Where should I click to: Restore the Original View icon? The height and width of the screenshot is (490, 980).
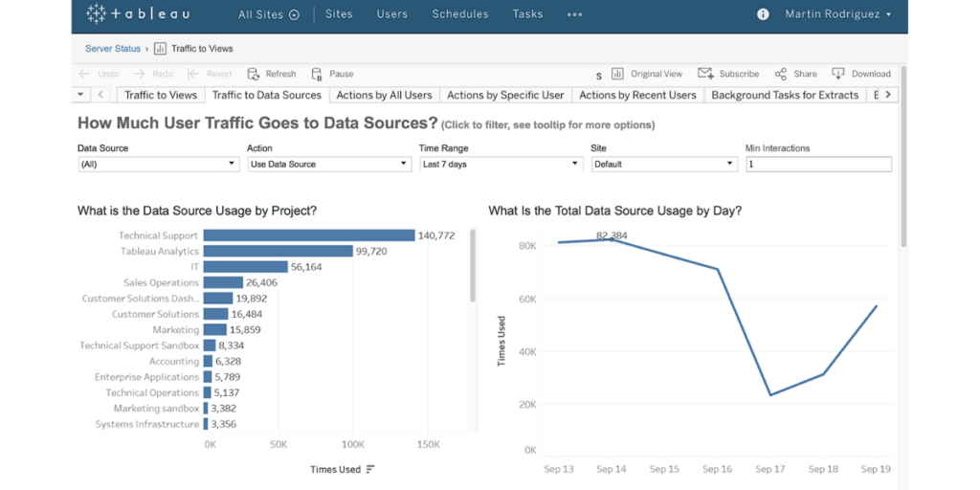(617, 74)
